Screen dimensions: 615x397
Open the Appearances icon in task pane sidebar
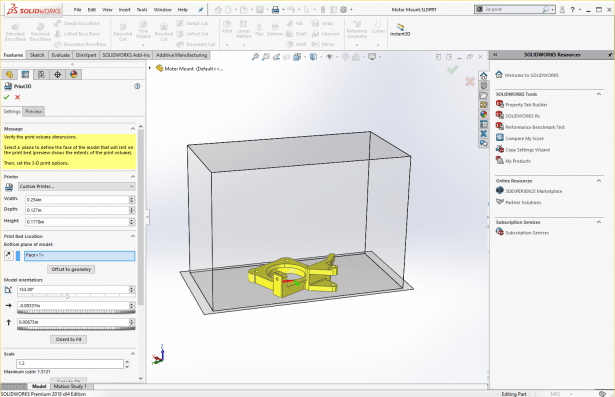[484, 114]
